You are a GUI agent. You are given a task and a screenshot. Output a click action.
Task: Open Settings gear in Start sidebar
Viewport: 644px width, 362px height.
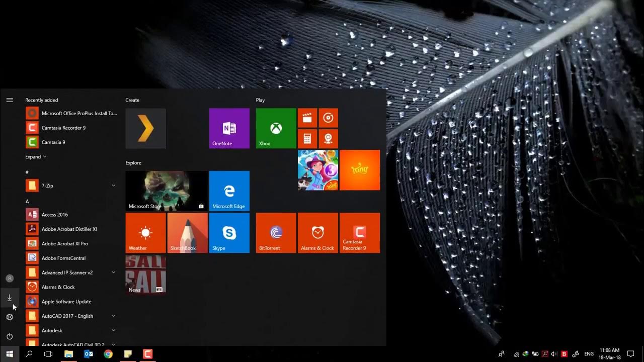point(10,317)
